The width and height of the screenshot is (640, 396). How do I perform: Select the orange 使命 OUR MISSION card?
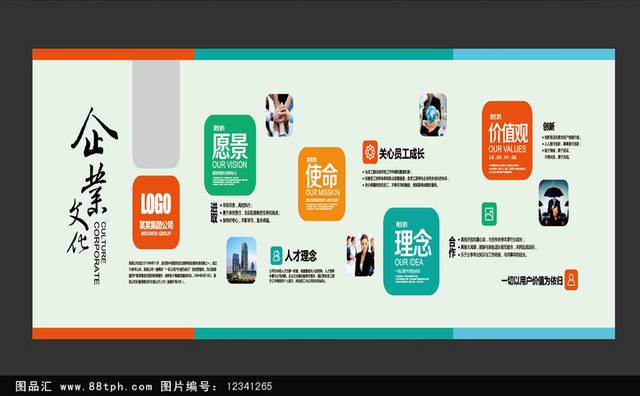pyautogui.click(x=322, y=184)
